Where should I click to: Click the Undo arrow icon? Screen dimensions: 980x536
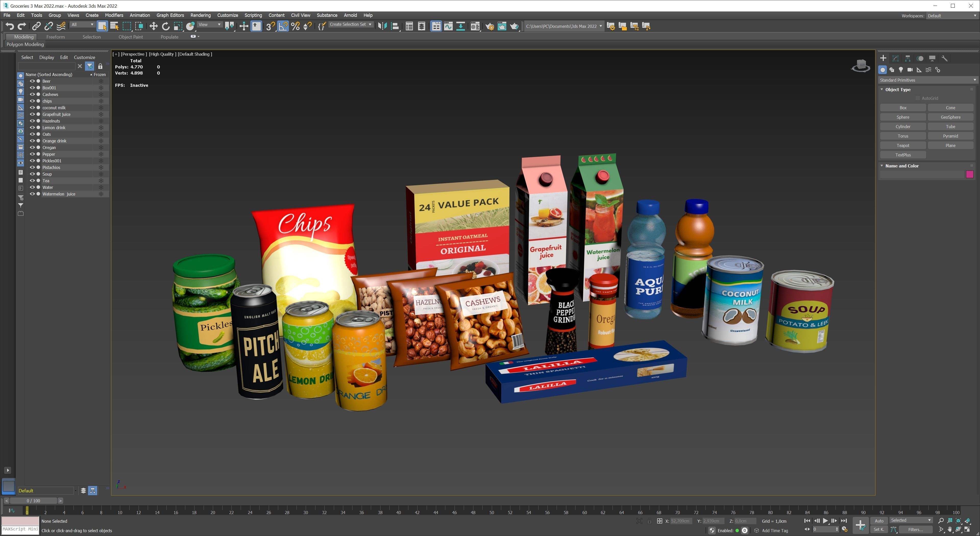coord(9,26)
